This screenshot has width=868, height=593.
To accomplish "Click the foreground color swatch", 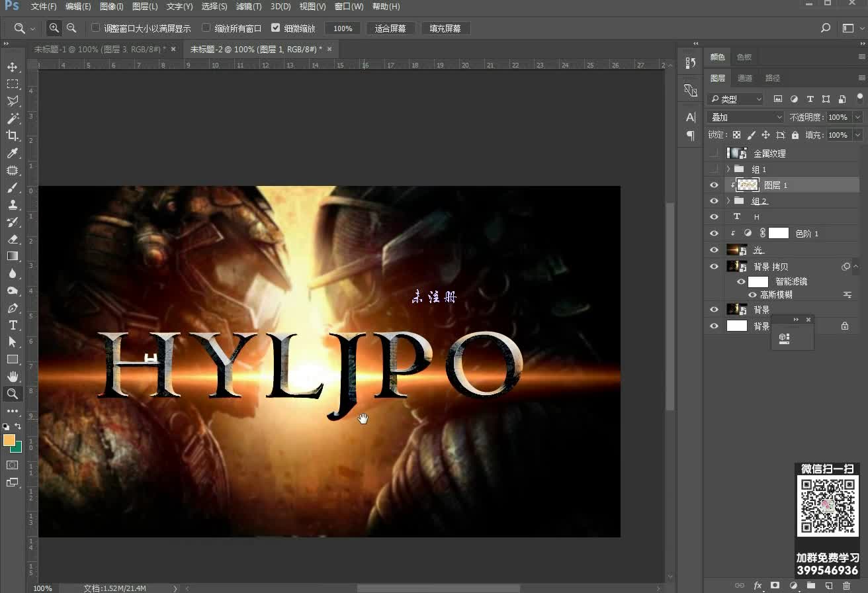I will [9, 440].
